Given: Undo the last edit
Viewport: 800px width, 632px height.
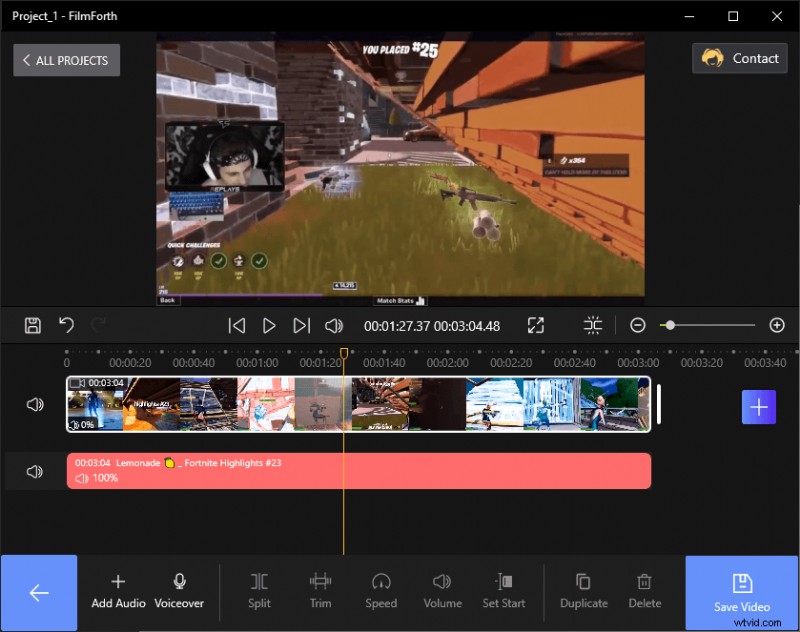Looking at the screenshot, I should point(67,325).
